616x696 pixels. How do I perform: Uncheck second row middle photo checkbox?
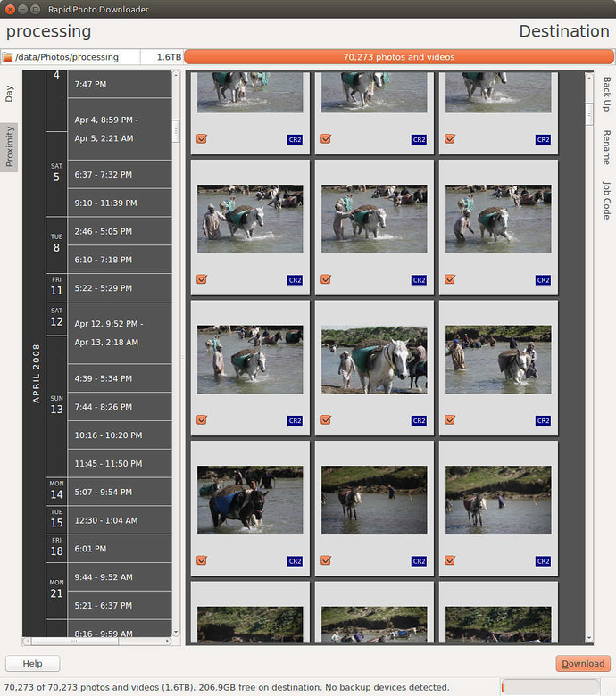[326, 279]
